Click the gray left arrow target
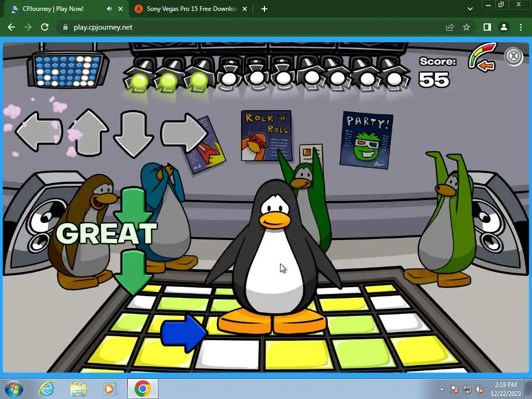Screen dimensions: 532x399 pos(38,132)
